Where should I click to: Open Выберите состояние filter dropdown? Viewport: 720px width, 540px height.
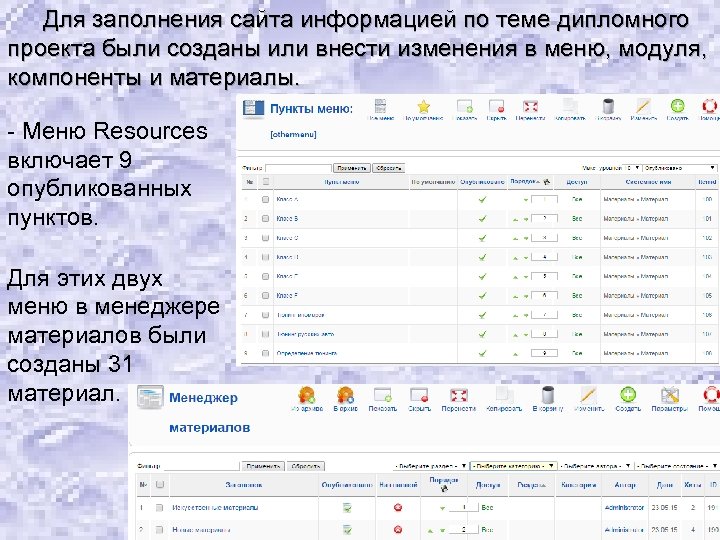[677, 466]
